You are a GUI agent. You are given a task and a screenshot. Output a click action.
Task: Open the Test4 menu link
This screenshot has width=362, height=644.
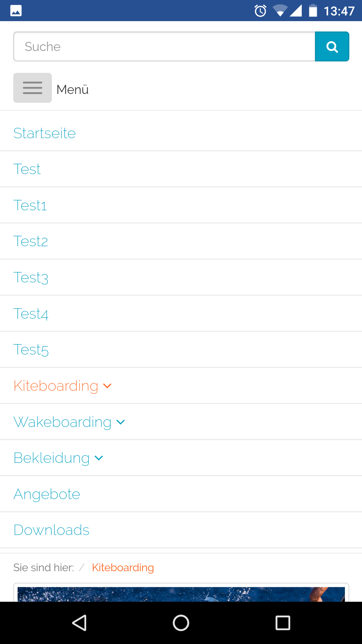pos(31,314)
